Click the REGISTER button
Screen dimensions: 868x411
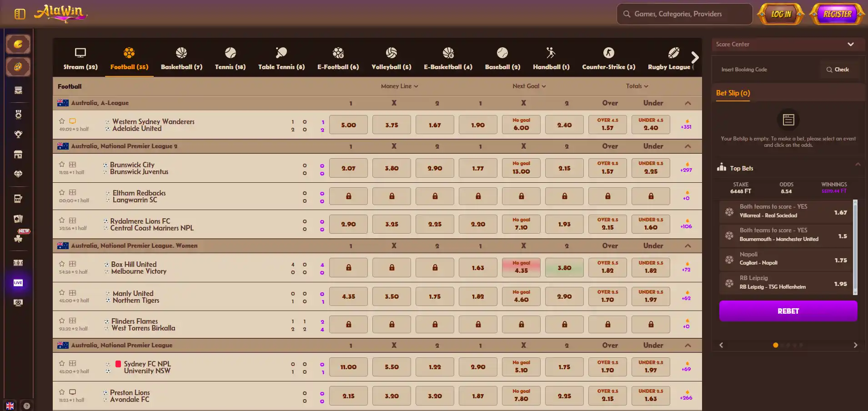click(x=837, y=14)
